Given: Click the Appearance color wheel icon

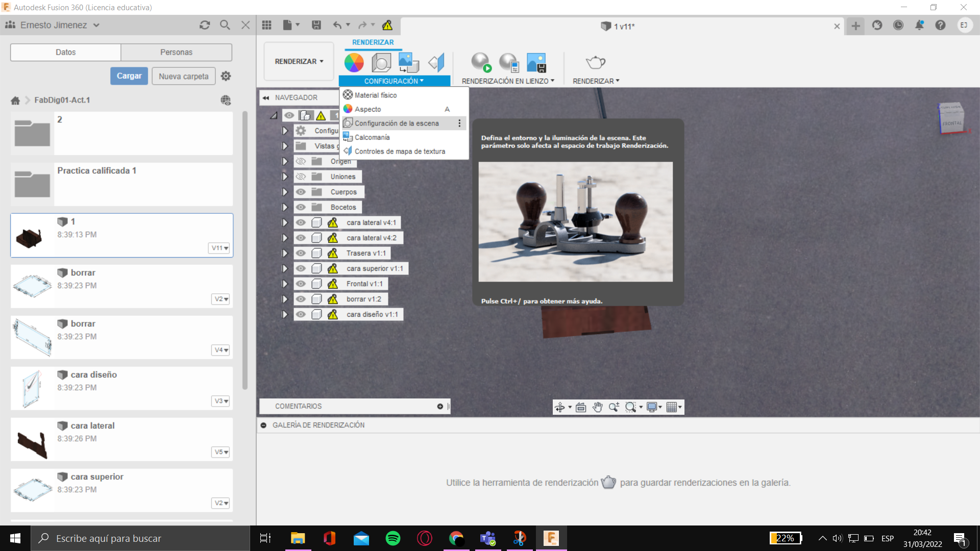Looking at the screenshot, I should click(354, 62).
